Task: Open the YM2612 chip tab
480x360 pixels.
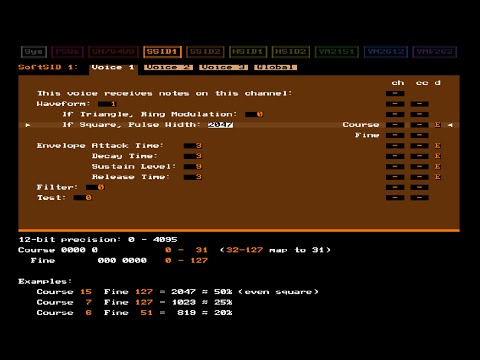Action: [386, 52]
